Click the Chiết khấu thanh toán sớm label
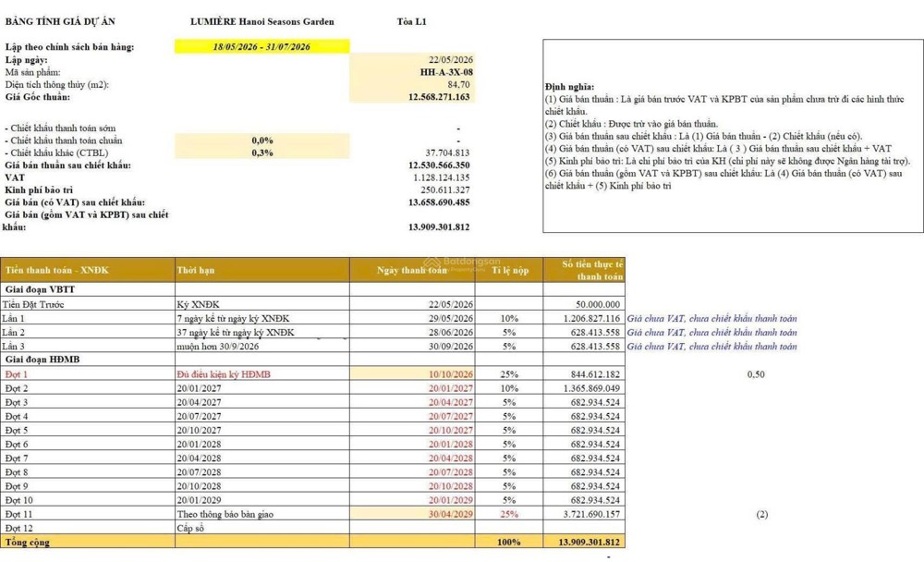Image resolution: width=924 pixels, height=562 pixels. click(61, 128)
